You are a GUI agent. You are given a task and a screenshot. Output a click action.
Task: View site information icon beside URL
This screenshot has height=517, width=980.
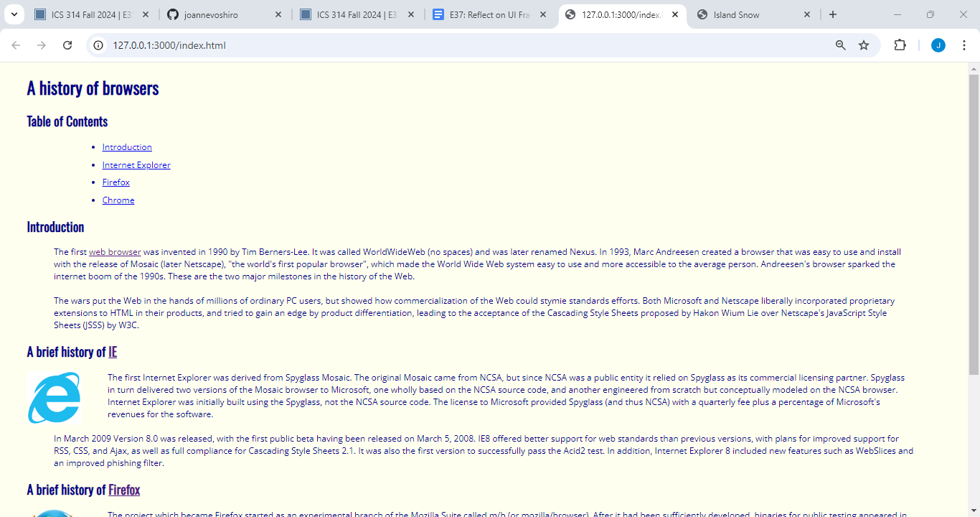[100, 45]
